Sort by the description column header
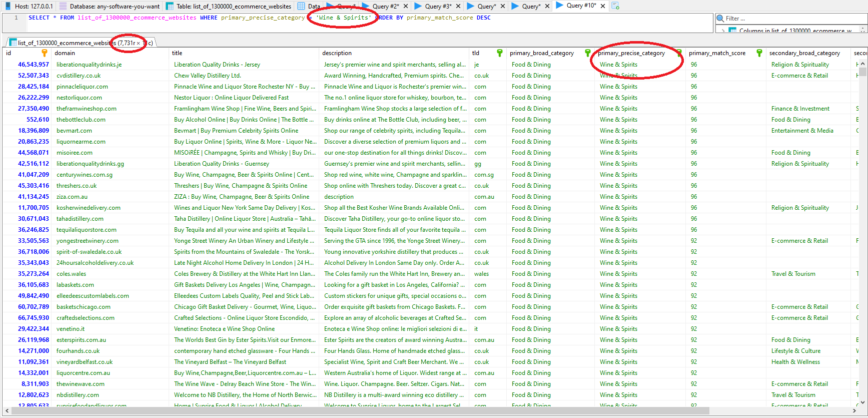 394,53
